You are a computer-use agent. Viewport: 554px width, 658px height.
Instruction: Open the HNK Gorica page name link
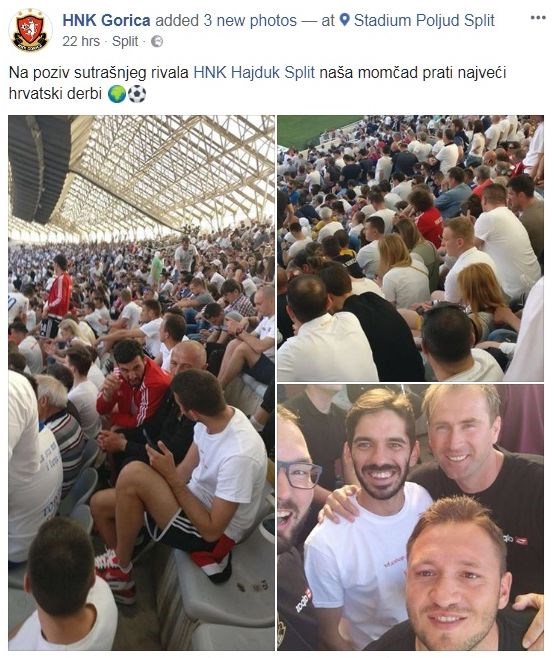click(x=106, y=20)
